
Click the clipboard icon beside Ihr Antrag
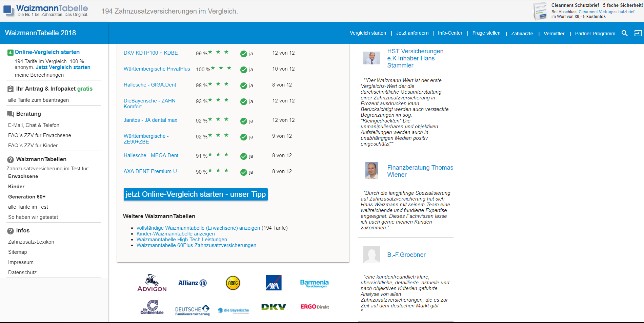(x=11, y=89)
